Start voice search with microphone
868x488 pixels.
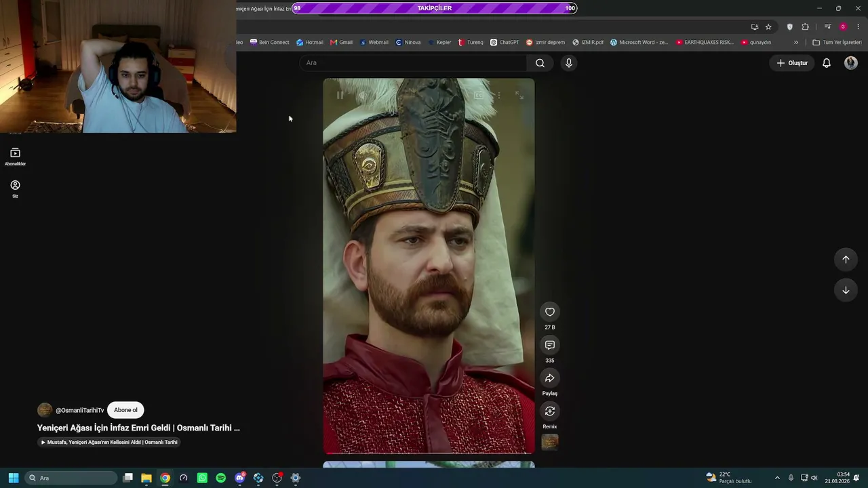[x=568, y=63]
